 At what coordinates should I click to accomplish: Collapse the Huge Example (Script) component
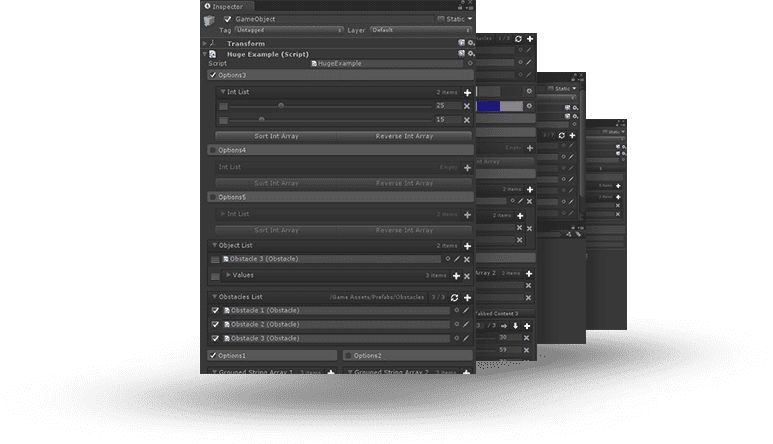[205, 54]
